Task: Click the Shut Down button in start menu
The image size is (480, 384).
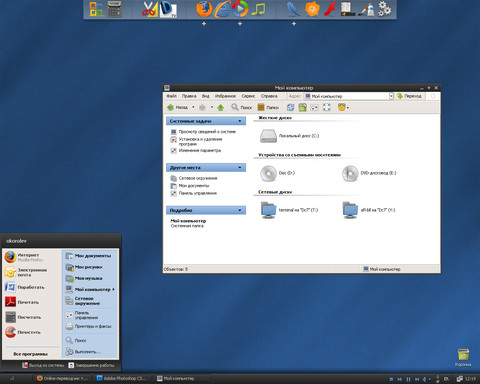Action: [x=91, y=365]
